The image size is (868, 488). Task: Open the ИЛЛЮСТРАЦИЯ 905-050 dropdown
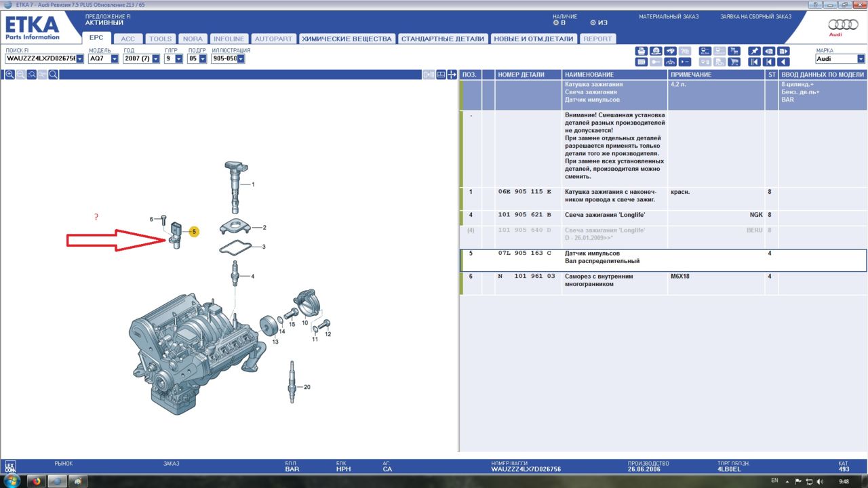pos(241,59)
